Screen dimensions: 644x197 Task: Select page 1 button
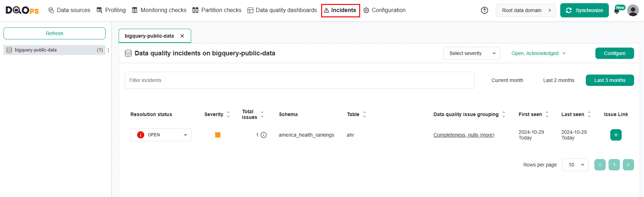pos(614,165)
